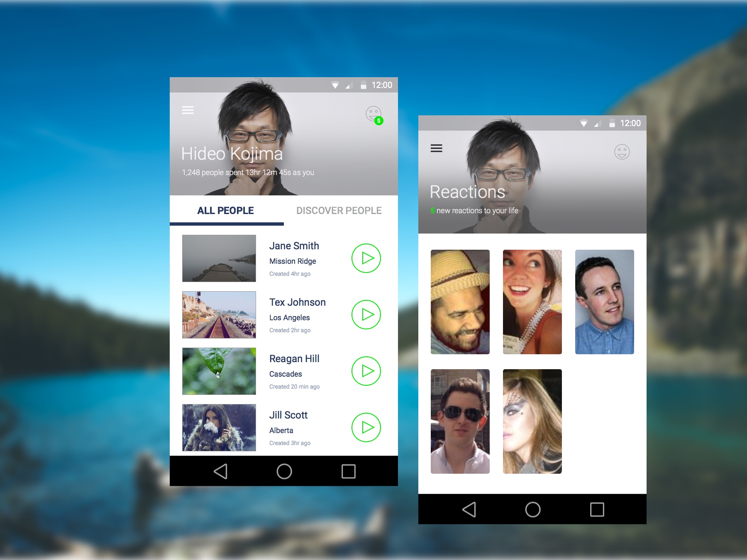Screen dimensions: 747x560
Task: Tap the Wi-Fi icon in the status bar
Action: pos(335,84)
